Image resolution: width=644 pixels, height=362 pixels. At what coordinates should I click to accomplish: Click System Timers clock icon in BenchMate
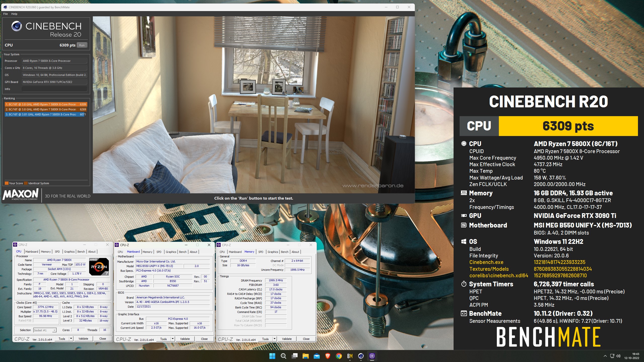click(464, 284)
